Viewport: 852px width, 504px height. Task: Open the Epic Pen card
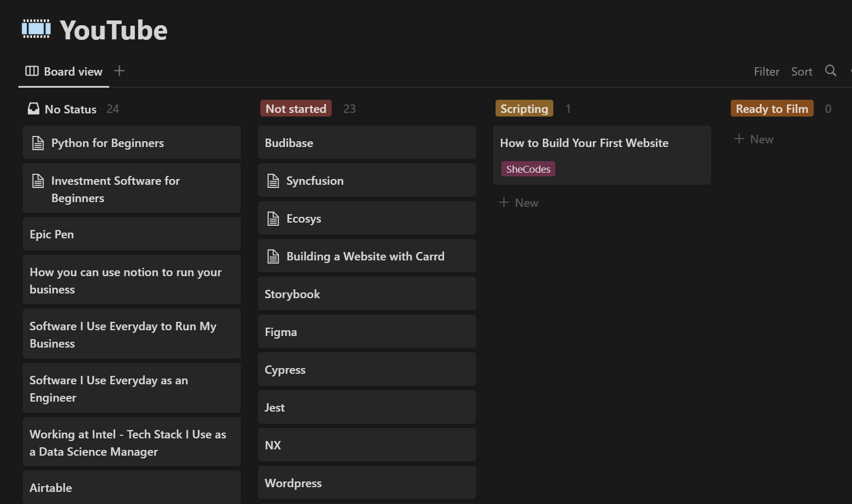coord(132,234)
